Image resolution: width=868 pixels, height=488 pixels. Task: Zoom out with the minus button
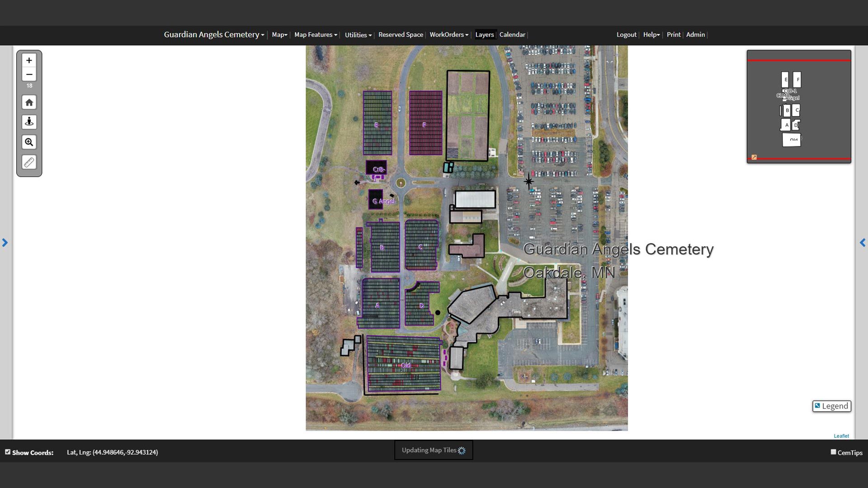[x=29, y=75]
